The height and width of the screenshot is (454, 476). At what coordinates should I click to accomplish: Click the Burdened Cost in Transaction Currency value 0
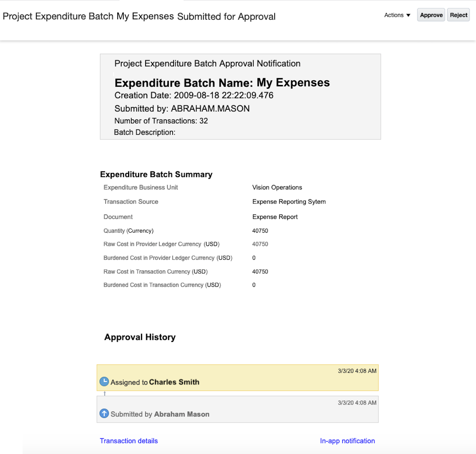coord(254,285)
